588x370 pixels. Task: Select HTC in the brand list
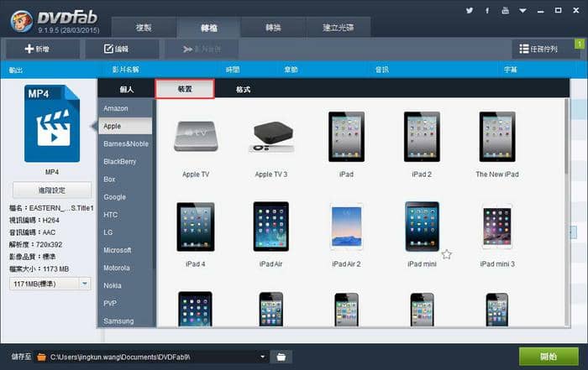click(125, 215)
